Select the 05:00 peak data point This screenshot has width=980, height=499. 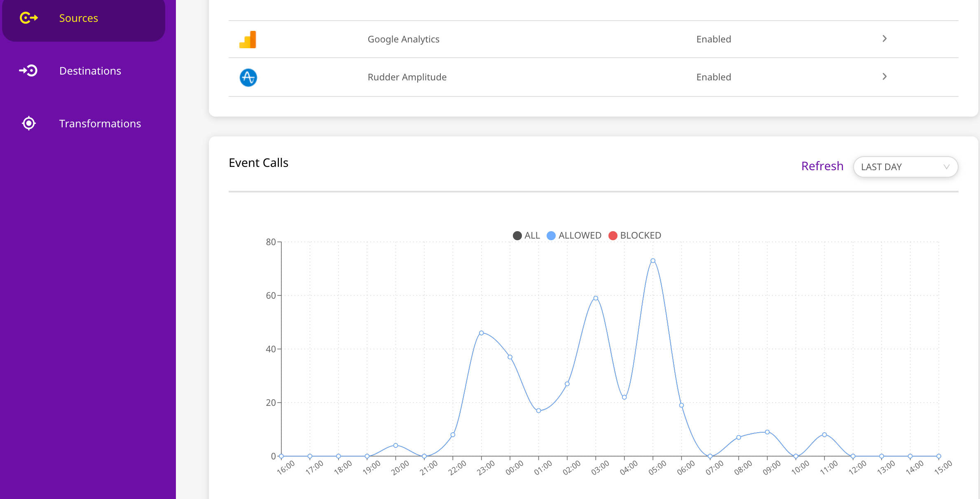[x=653, y=260]
